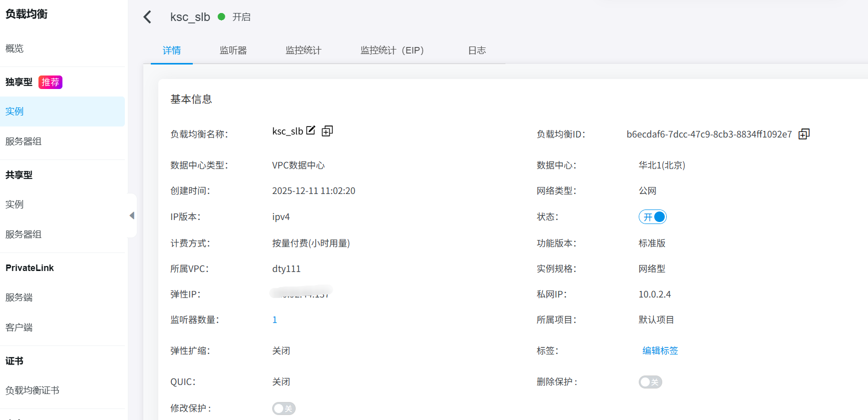Enable the 修改保护 toggle
The height and width of the screenshot is (420, 868).
pyautogui.click(x=284, y=408)
